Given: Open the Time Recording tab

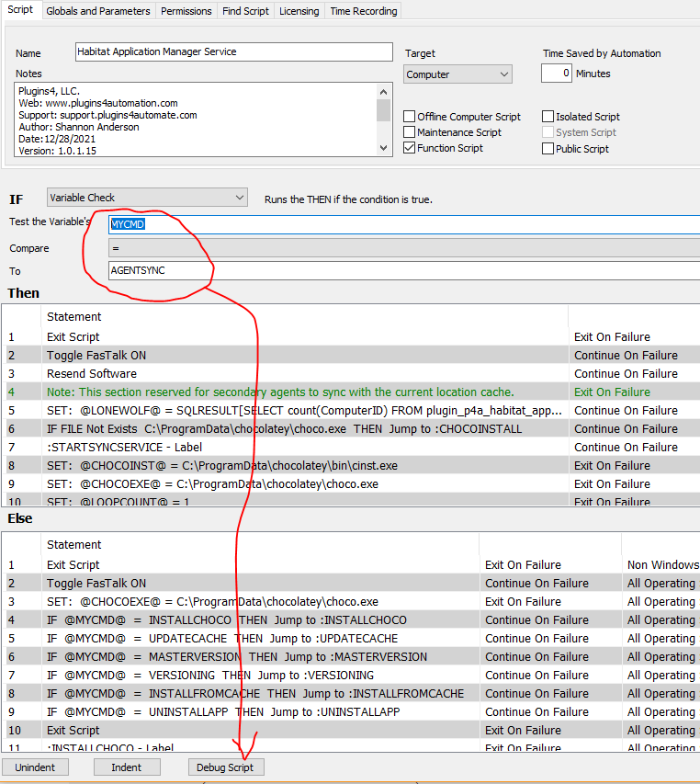Looking at the screenshot, I should 364,11.
